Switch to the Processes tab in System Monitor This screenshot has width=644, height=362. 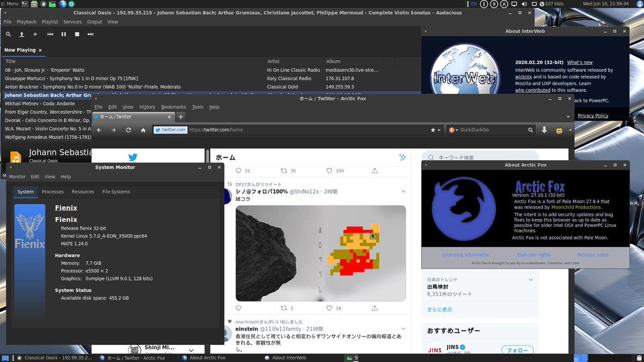point(53,191)
